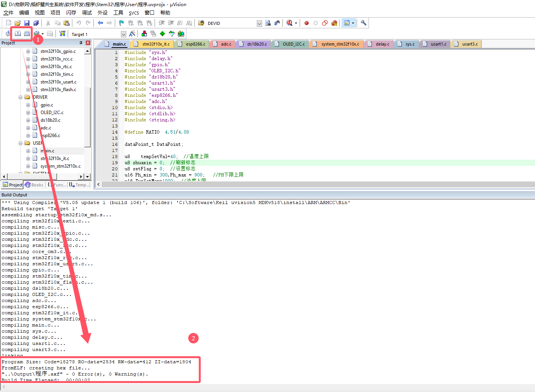
Task: Paste clipboard contents
Action: 67,23
